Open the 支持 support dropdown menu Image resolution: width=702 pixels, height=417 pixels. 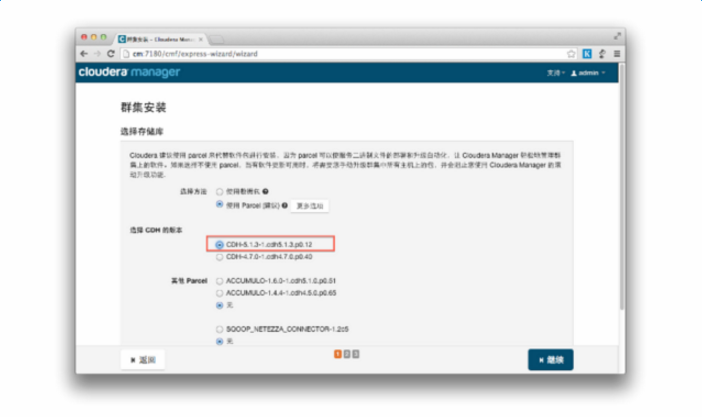[x=555, y=73]
